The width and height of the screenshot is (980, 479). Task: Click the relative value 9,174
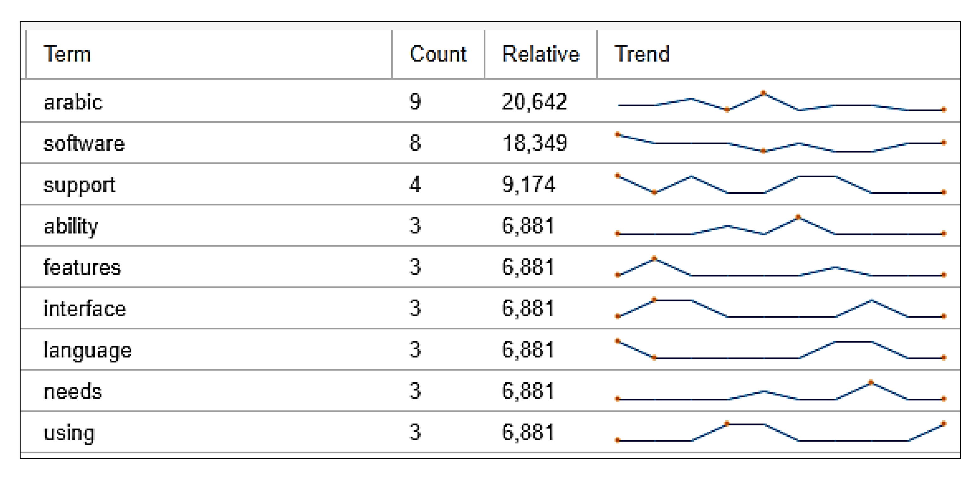click(x=528, y=185)
